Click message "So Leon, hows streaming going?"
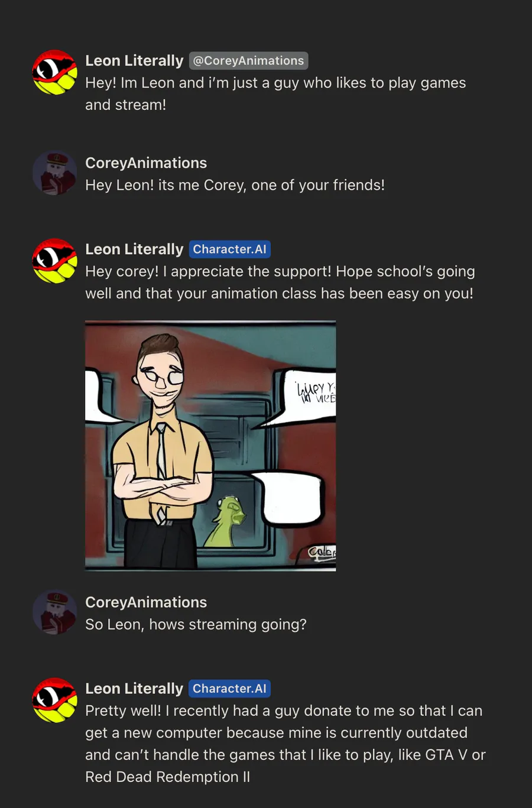 pyautogui.click(x=196, y=625)
